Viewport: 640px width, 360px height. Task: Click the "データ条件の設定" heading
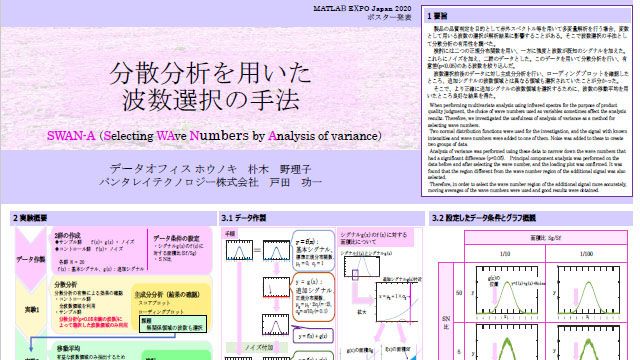176,238
